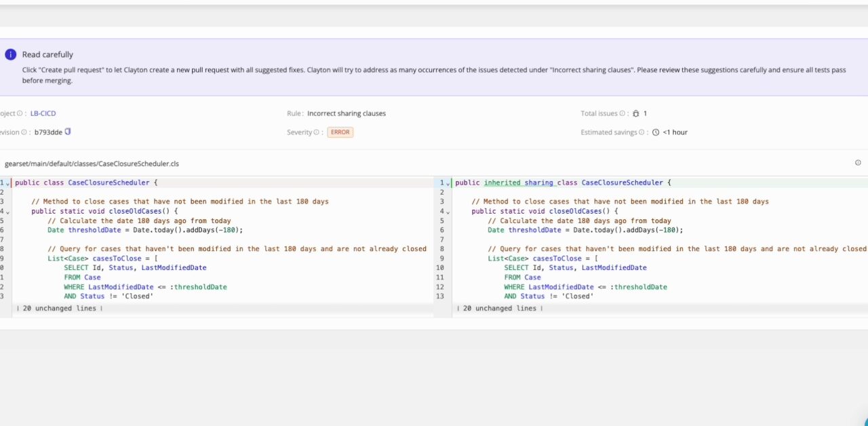Click the blue info icon next to Read carefully
Image resolution: width=868 pixels, height=426 pixels.
click(10, 54)
